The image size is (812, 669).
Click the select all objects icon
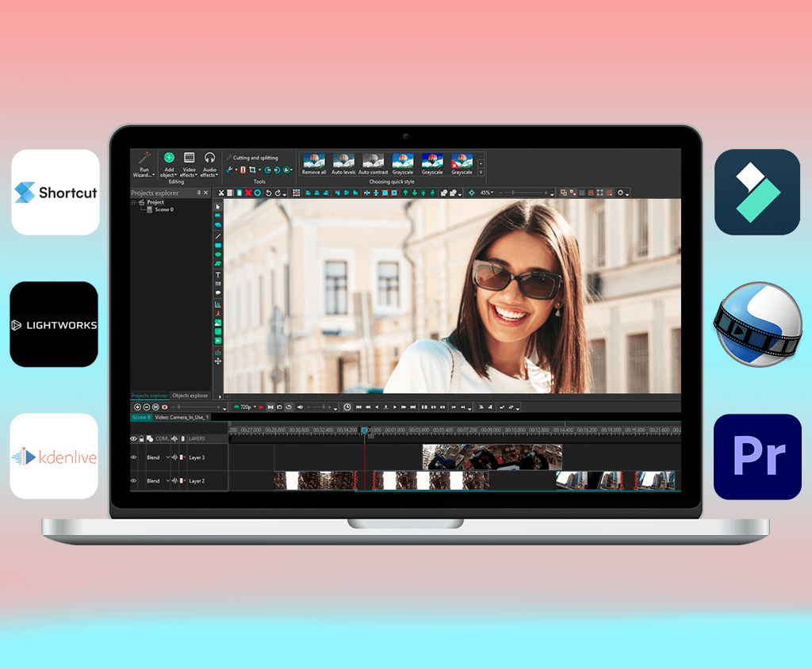click(297, 193)
